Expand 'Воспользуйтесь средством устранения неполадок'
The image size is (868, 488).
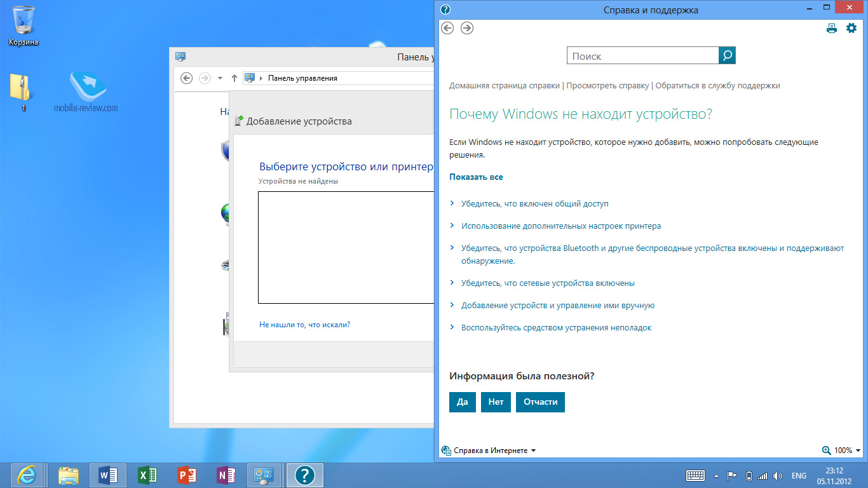[x=556, y=328]
